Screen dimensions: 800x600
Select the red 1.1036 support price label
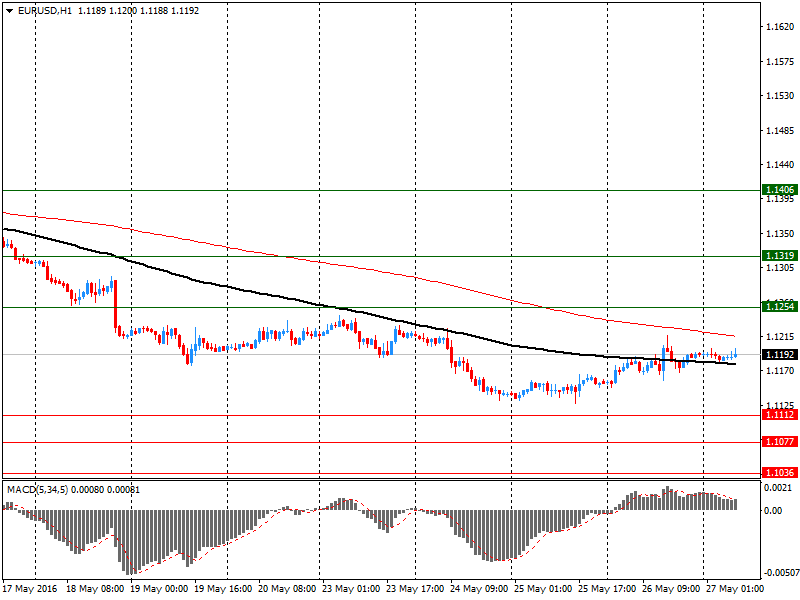780,472
